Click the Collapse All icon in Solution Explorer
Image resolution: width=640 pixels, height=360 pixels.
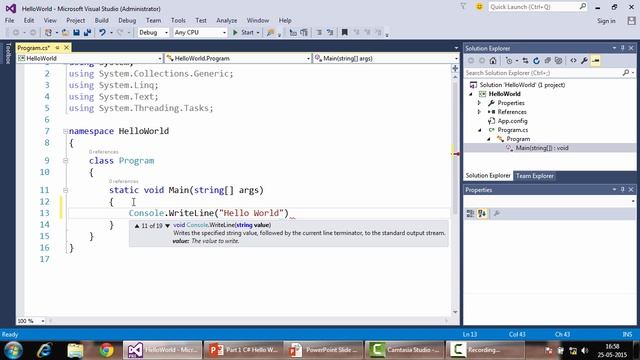click(x=547, y=61)
